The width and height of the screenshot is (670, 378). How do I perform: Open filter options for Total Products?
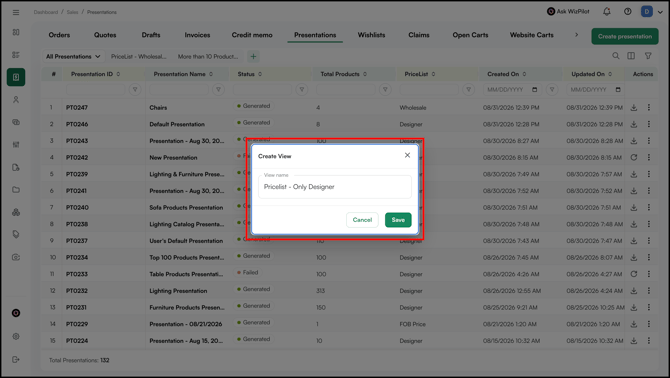coord(385,90)
